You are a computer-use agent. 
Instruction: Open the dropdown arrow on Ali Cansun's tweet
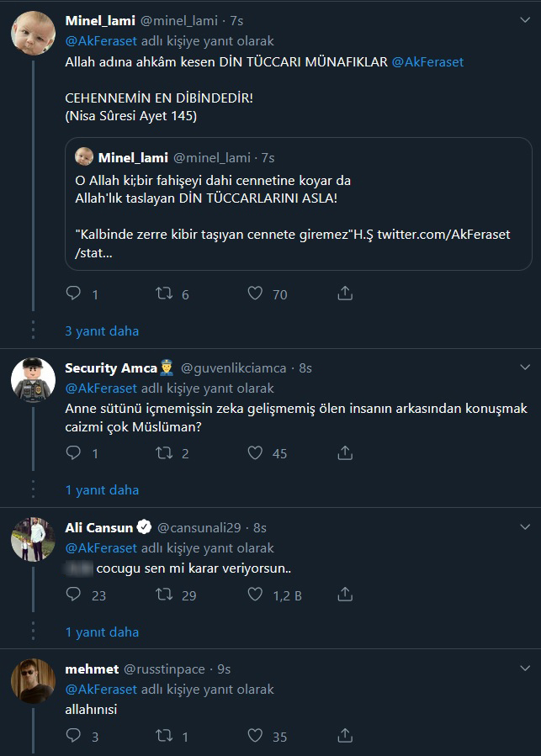pos(525,527)
